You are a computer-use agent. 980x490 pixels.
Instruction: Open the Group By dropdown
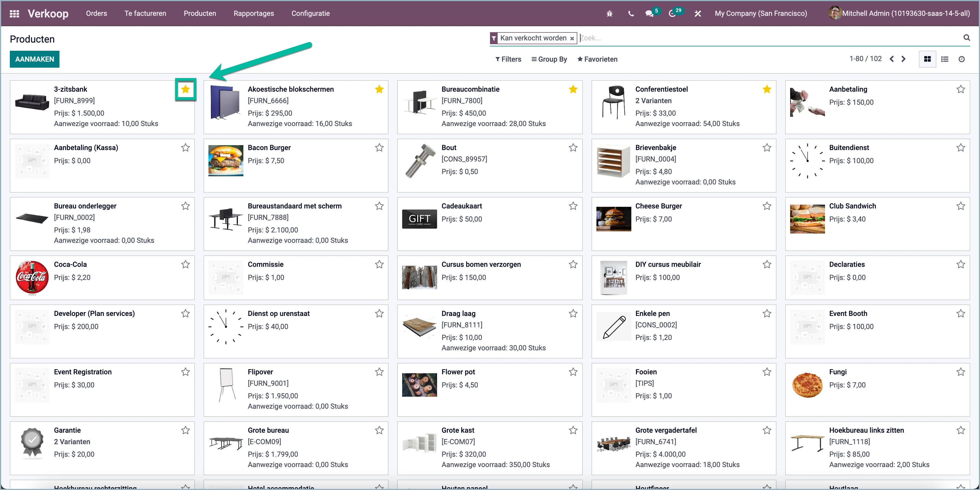549,59
